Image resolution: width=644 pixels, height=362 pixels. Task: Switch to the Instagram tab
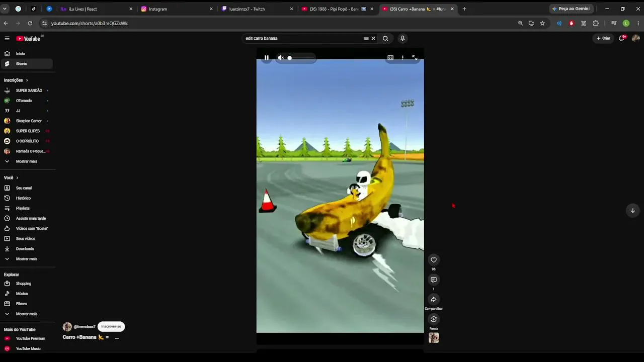(176, 9)
